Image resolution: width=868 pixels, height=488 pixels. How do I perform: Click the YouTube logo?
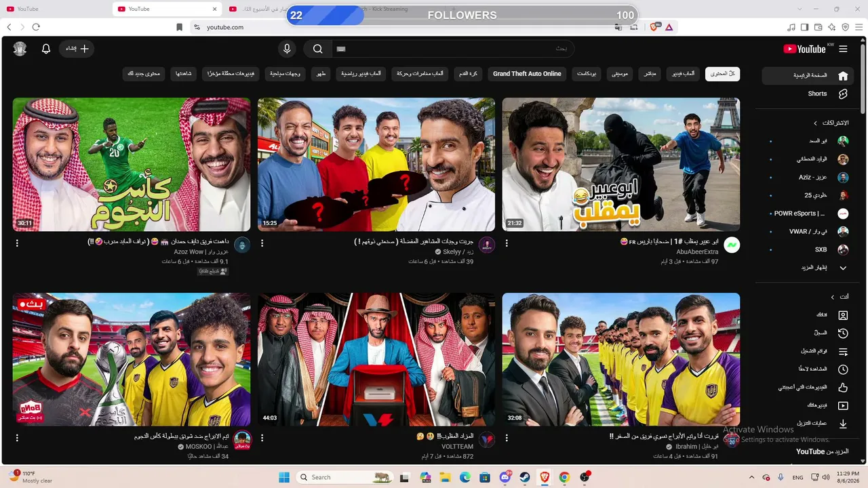[804, 49]
